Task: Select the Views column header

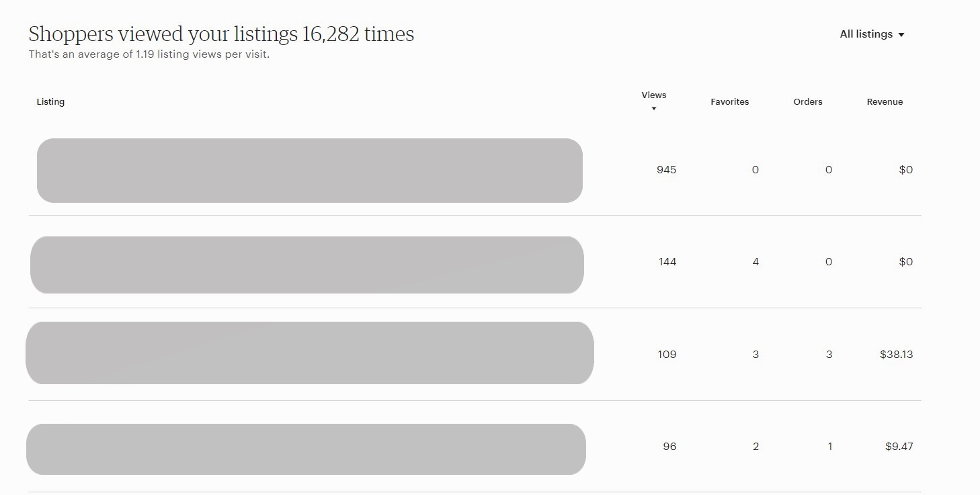Action: (x=653, y=95)
